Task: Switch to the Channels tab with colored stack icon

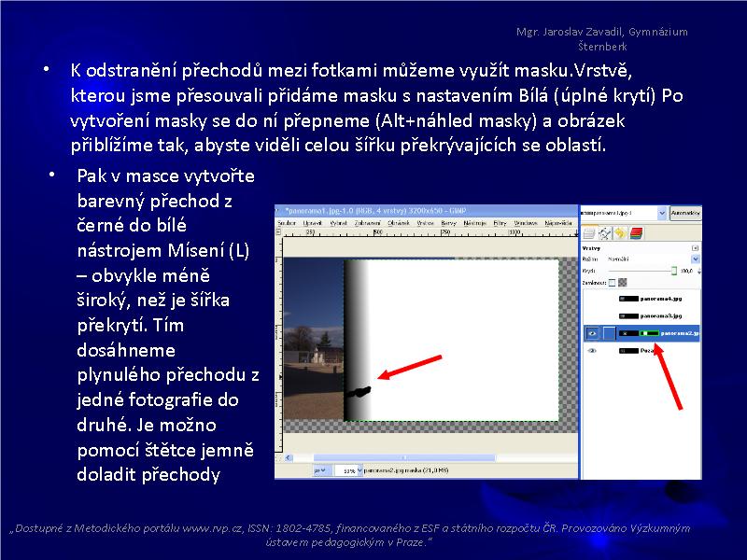Action: [x=636, y=233]
